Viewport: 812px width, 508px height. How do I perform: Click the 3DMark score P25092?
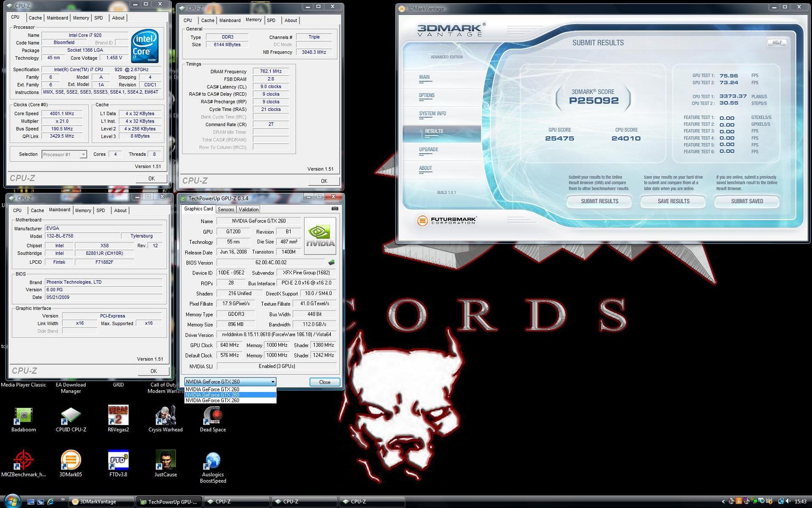click(593, 100)
